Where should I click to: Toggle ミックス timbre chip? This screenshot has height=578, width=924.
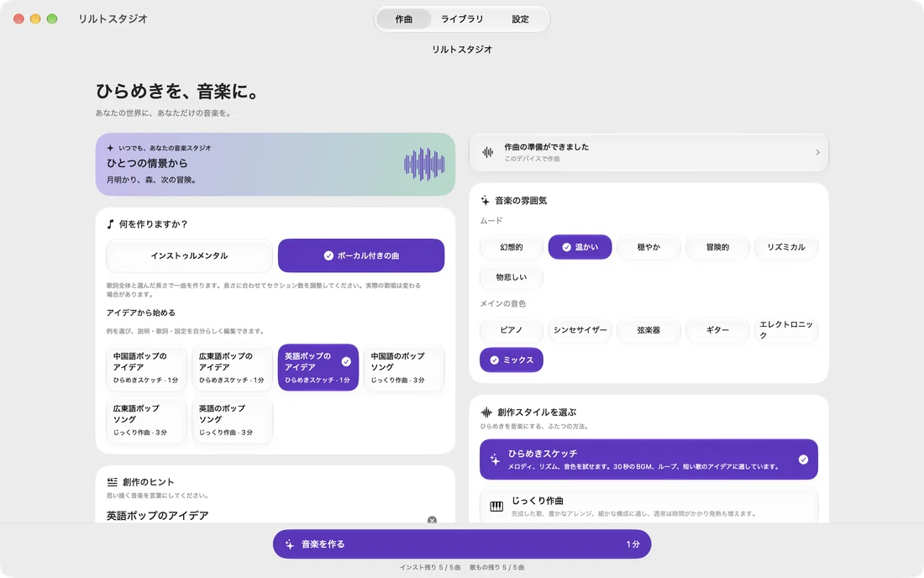512,360
